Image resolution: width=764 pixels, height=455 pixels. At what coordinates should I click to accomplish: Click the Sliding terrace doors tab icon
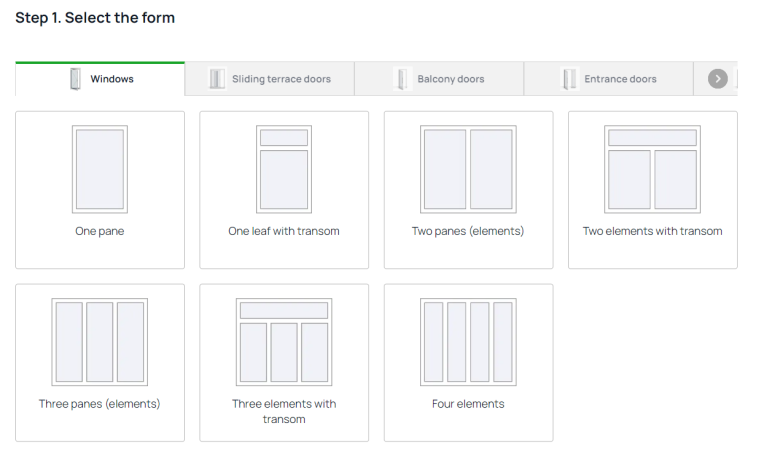click(x=217, y=79)
